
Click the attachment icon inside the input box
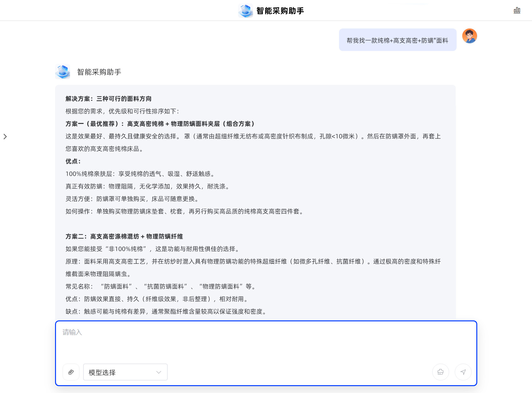click(71, 372)
